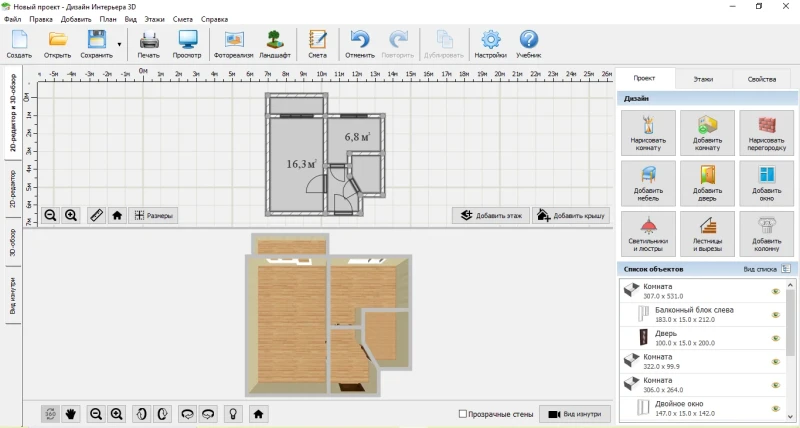800x428 pixels.
Task: Click the Печать printer icon
Action: coord(148,44)
